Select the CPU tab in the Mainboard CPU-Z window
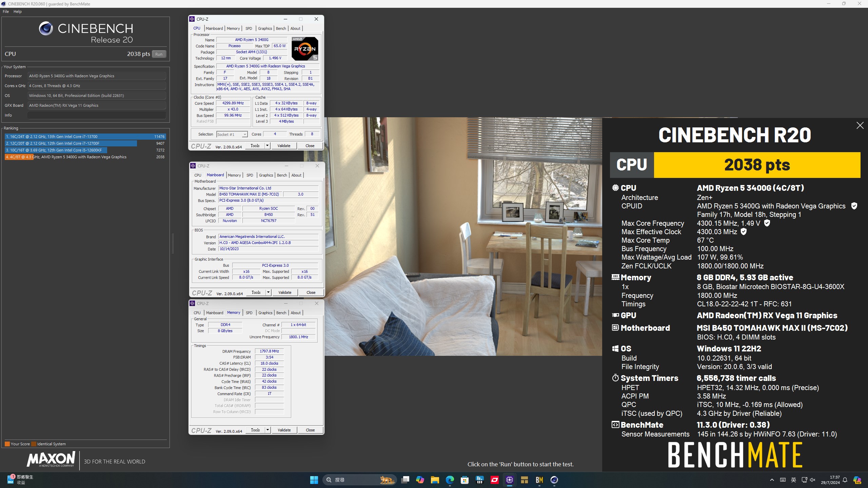This screenshot has width=868, height=488. pyautogui.click(x=198, y=175)
